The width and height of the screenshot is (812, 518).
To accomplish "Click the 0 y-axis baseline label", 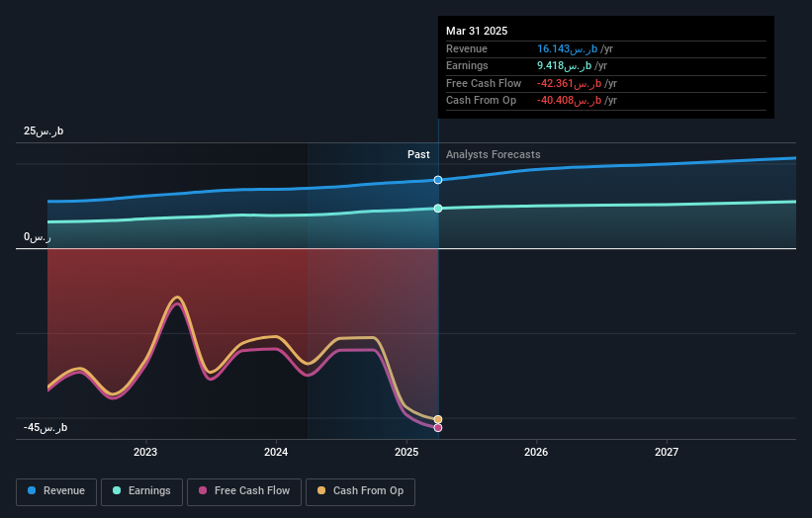I will pyautogui.click(x=38, y=237).
